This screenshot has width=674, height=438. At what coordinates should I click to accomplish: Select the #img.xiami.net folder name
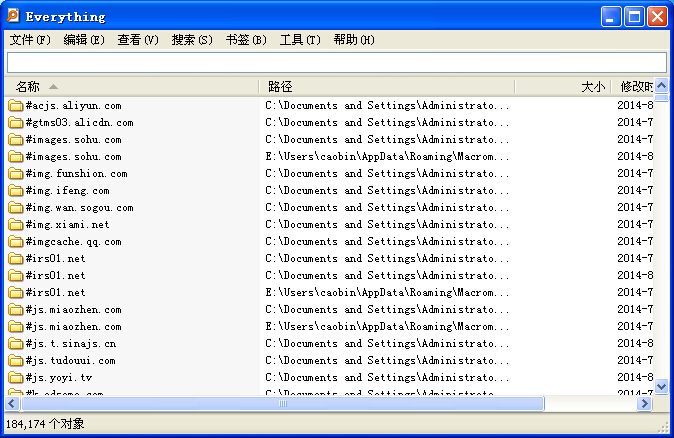tap(67, 224)
